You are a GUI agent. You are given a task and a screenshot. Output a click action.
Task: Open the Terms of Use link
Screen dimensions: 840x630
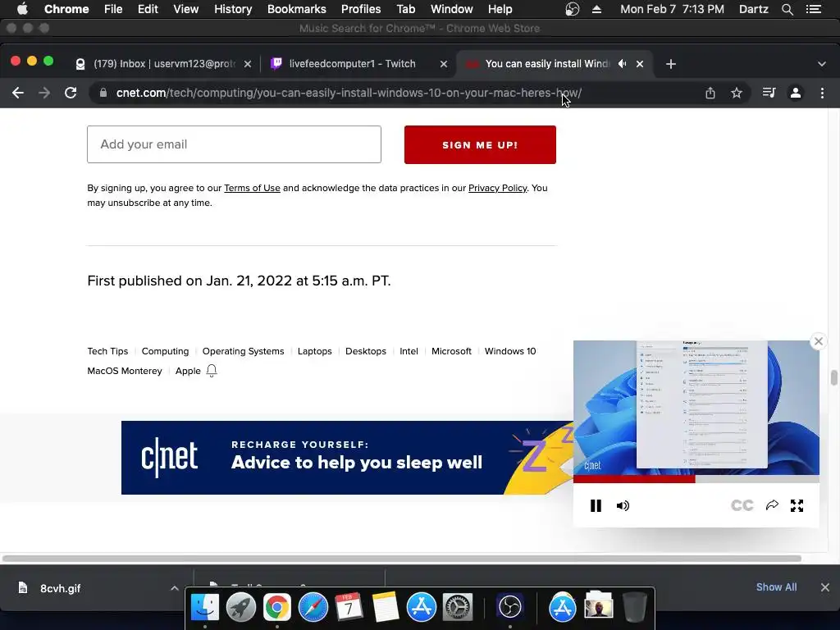[253, 188]
